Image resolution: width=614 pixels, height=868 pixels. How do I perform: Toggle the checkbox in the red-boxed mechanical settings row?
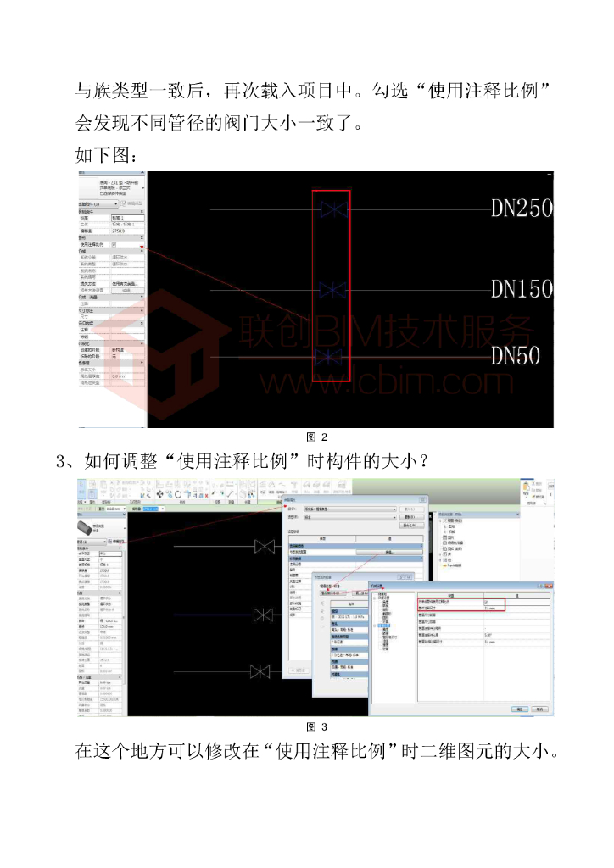pos(486,602)
